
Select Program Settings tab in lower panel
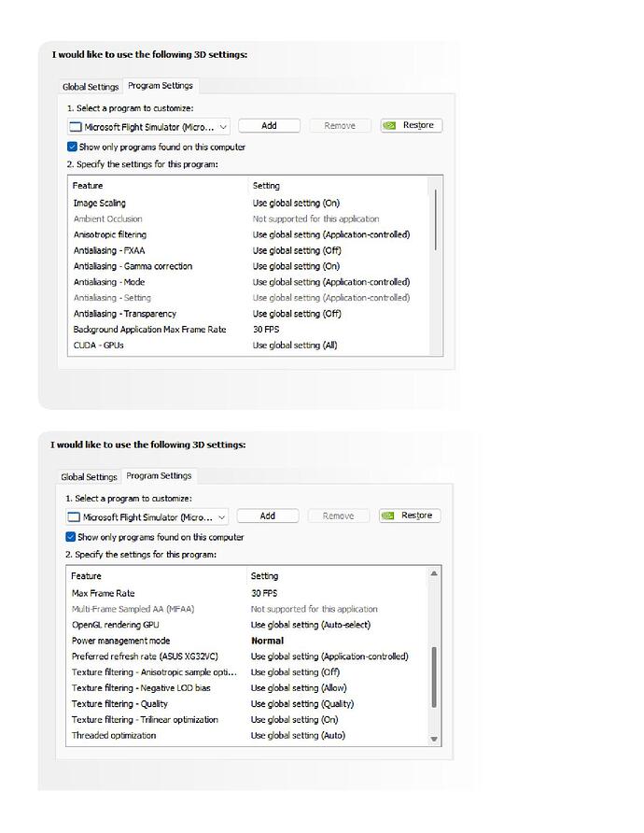pyautogui.click(x=159, y=475)
